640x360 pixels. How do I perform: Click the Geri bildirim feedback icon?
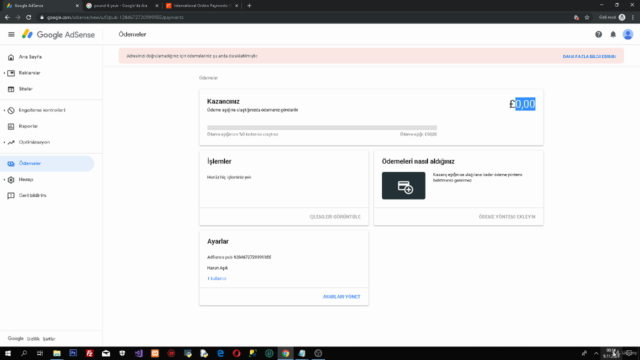pos(11,196)
